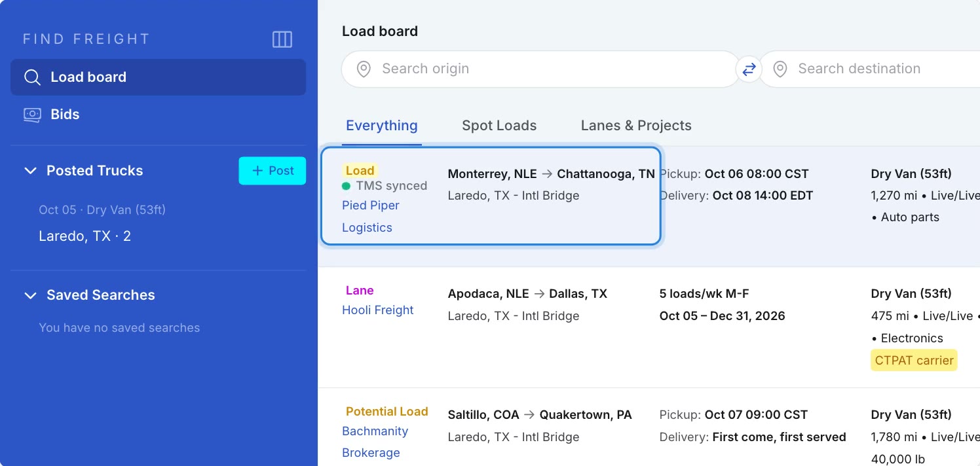Click Pickup Oct 06 08:00 CST
The height and width of the screenshot is (466, 980).
734,174
